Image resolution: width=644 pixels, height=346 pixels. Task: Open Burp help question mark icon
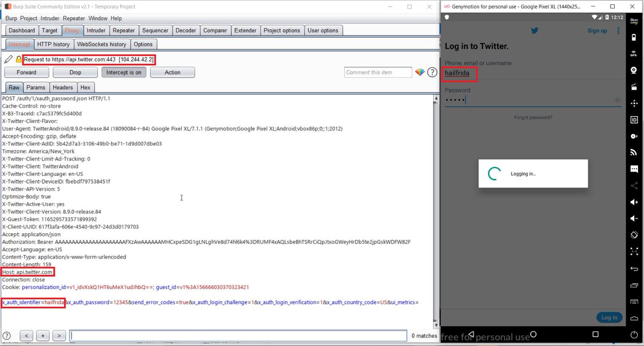point(432,73)
